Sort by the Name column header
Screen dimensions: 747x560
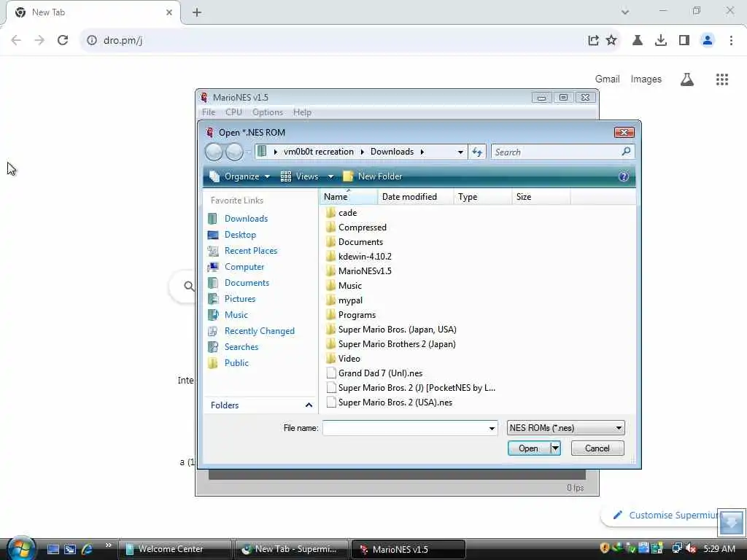(348, 197)
